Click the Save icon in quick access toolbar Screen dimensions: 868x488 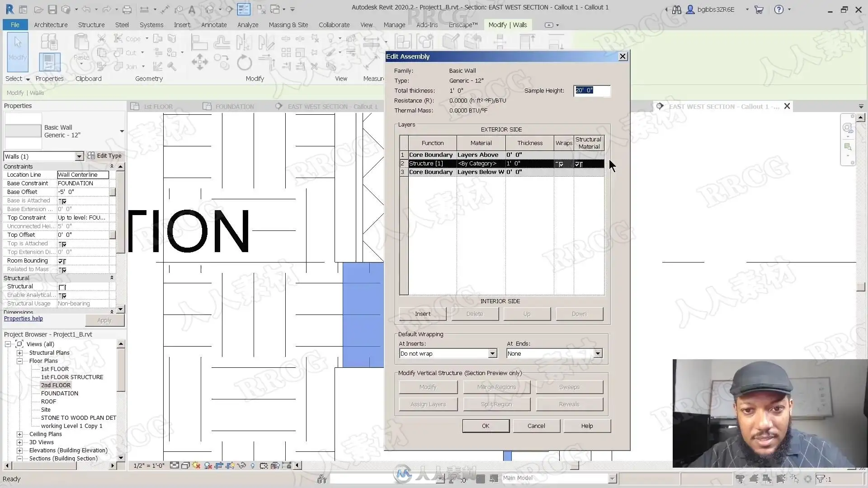coord(52,9)
